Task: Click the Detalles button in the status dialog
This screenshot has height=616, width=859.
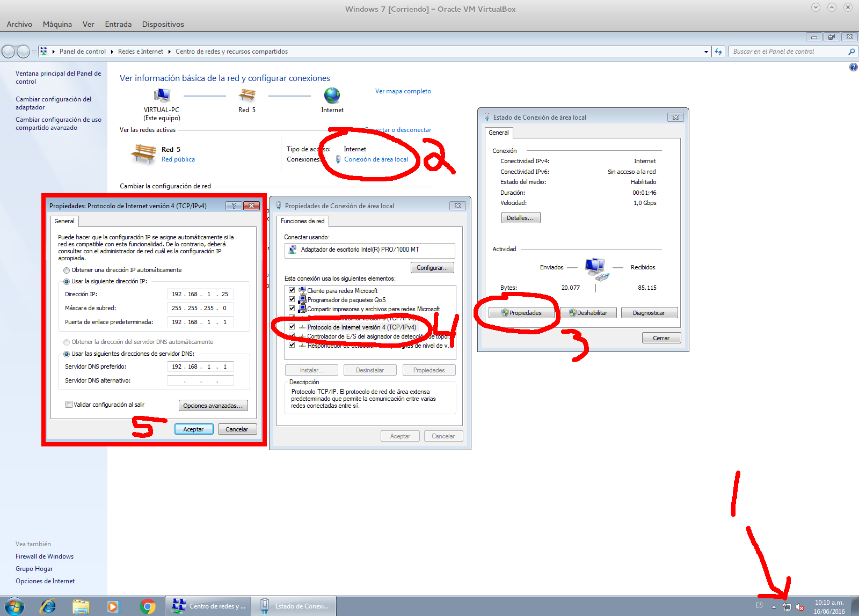Action: (521, 218)
